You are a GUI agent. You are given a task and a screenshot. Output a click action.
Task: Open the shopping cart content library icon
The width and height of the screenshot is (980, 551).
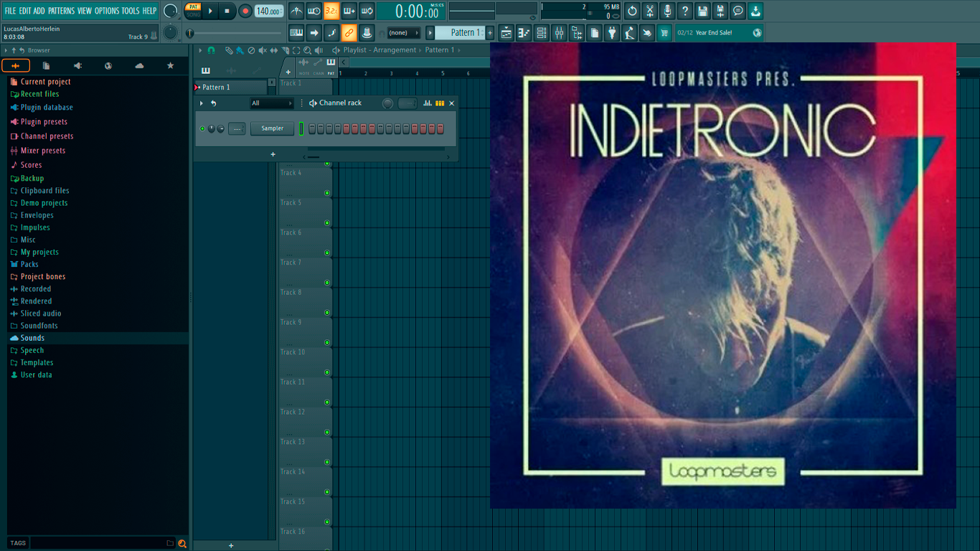[x=664, y=32]
